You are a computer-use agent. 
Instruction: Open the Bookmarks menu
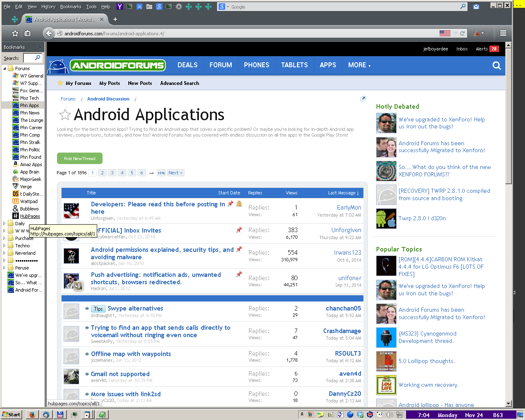[71, 7]
